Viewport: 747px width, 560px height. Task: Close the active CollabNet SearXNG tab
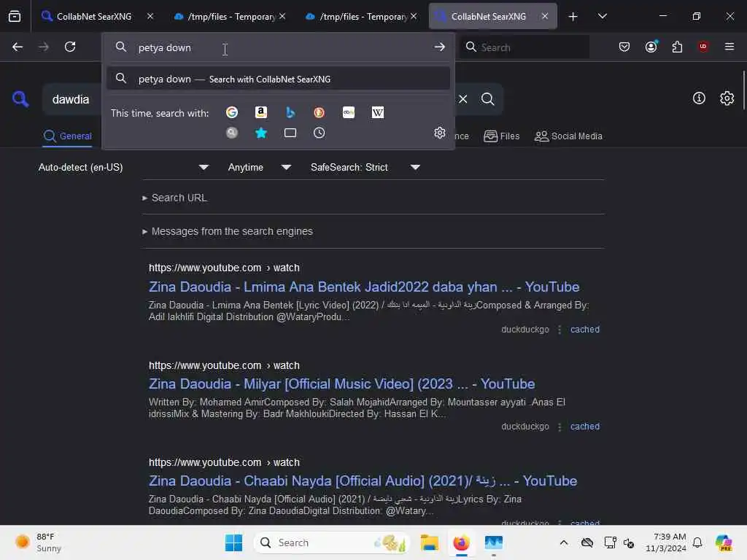544,16
